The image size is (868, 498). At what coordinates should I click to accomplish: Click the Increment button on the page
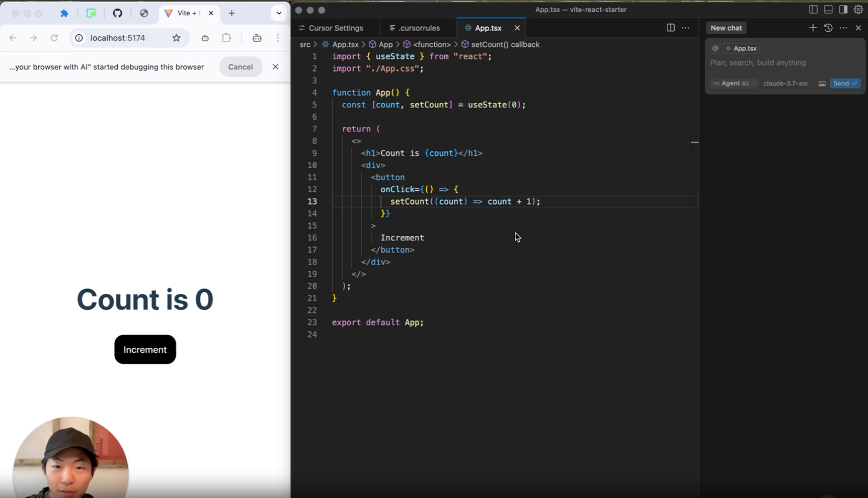145,349
